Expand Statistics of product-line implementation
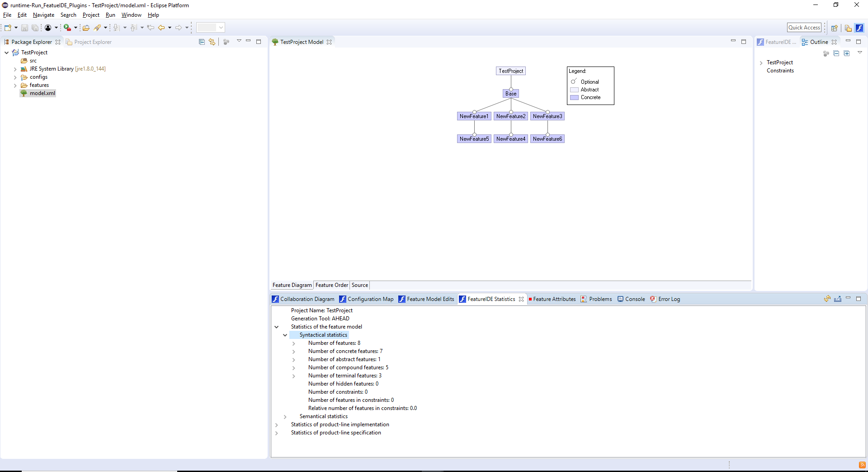The width and height of the screenshot is (868, 472). click(x=276, y=424)
